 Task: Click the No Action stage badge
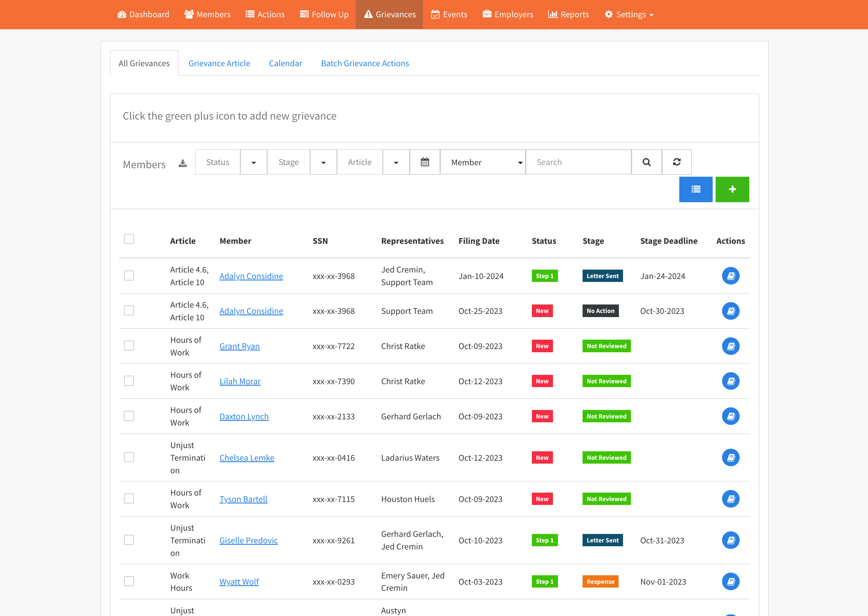click(600, 311)
